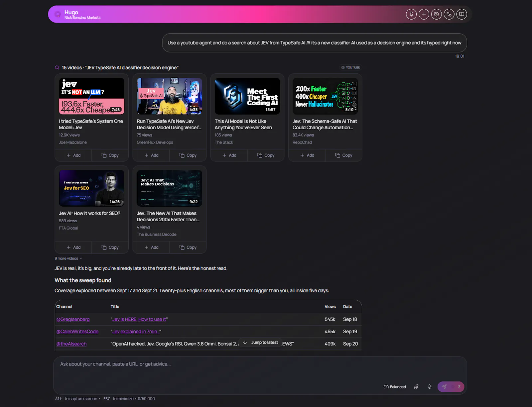This screenshot has height=407, width=532.
Task: Copy The Stack video
Action: [266, 155]
